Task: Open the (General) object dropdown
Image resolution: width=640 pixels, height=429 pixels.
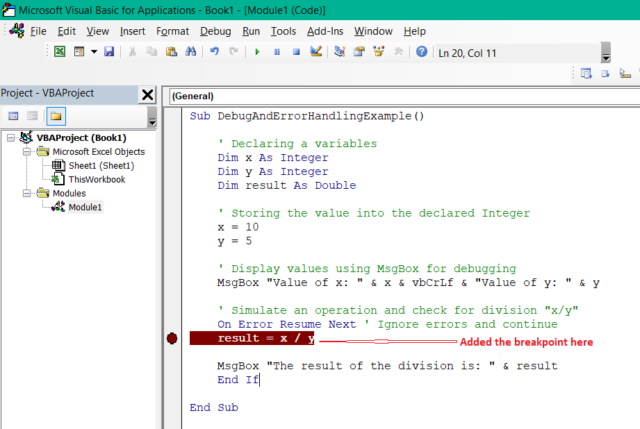Action: 300,96
